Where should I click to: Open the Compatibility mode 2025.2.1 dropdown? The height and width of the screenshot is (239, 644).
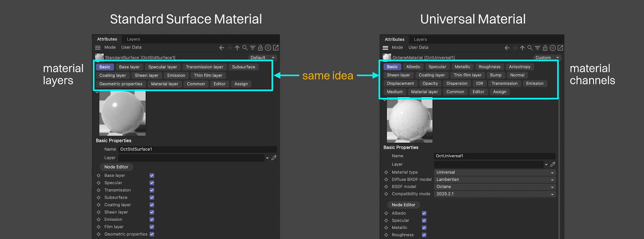495,194
